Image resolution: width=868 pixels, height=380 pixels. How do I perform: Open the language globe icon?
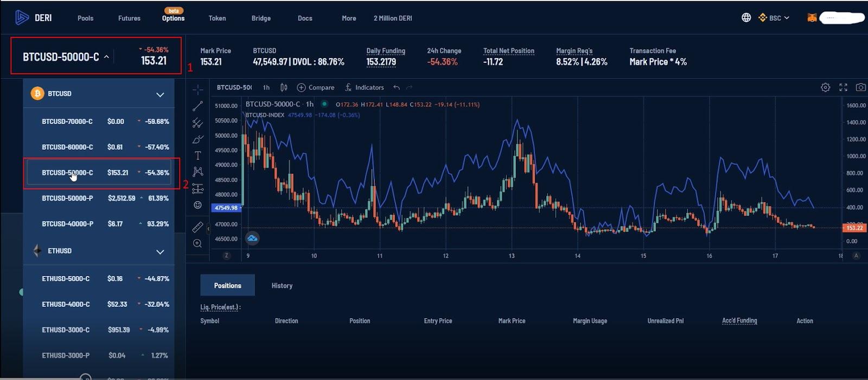pyautogui.click(x=746, y=18)
